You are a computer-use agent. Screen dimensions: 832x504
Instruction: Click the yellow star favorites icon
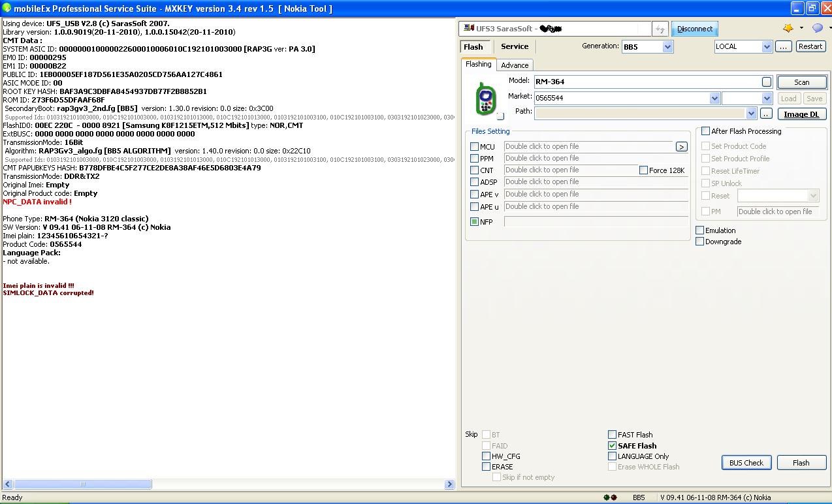click(x=788, y=28)
